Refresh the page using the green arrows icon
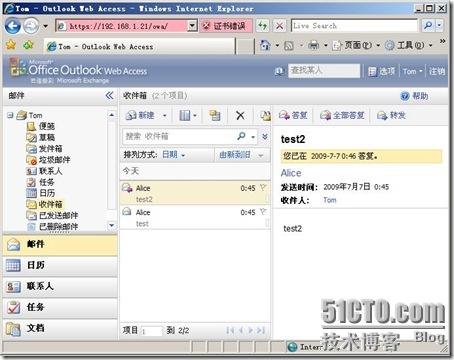The width and height of the screenshot is (454, 360). tap(263, 26)
